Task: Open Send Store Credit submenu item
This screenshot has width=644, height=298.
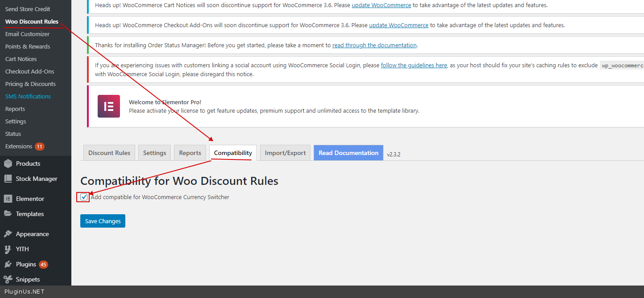Action: pos(28,9)
